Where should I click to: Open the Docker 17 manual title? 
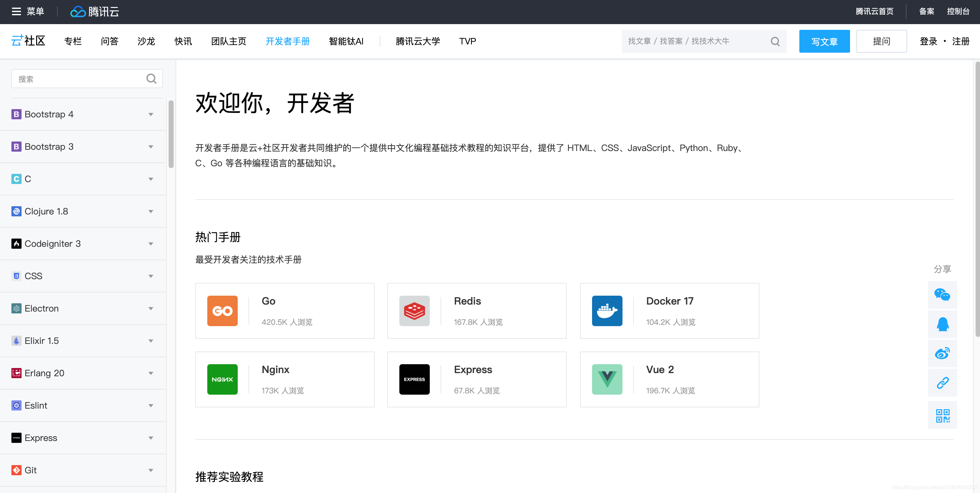tap(670, 301)
